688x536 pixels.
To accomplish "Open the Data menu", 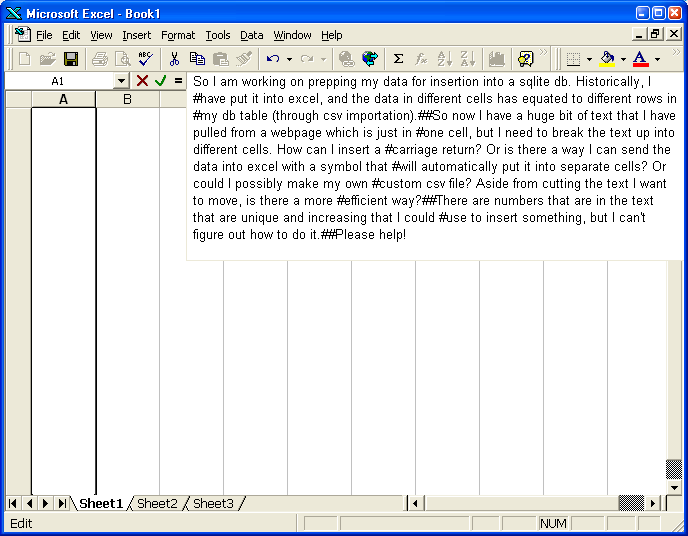I will click(252, 35).
